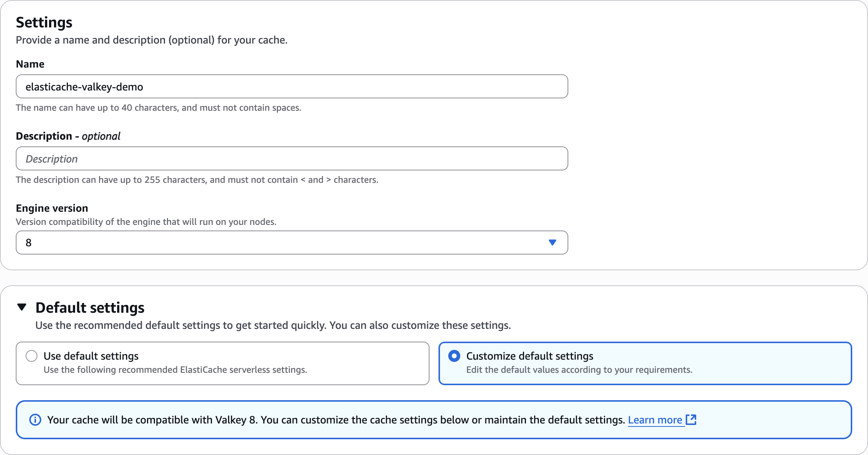Click the Valkey 8 compatibility info message
Viewport: 868px width, 455px height.
tap(335, 420)
